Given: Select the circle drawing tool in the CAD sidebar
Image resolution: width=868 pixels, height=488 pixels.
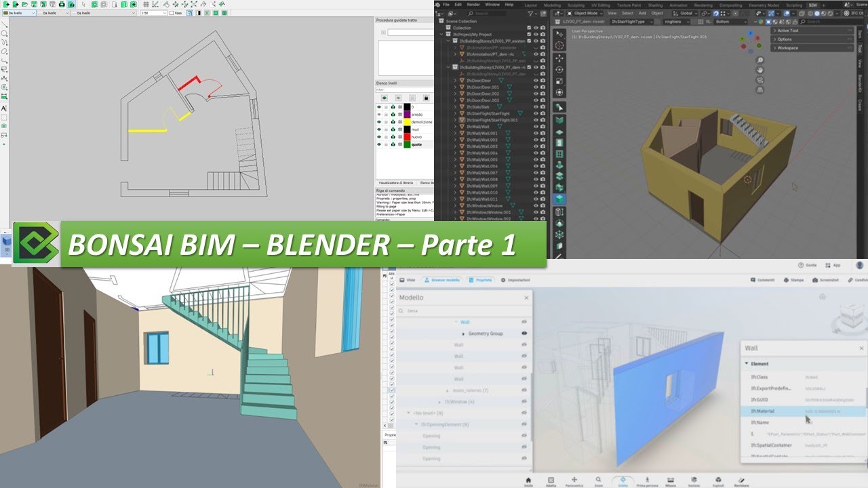Looking at the screenshot, I should coord(4,33).
